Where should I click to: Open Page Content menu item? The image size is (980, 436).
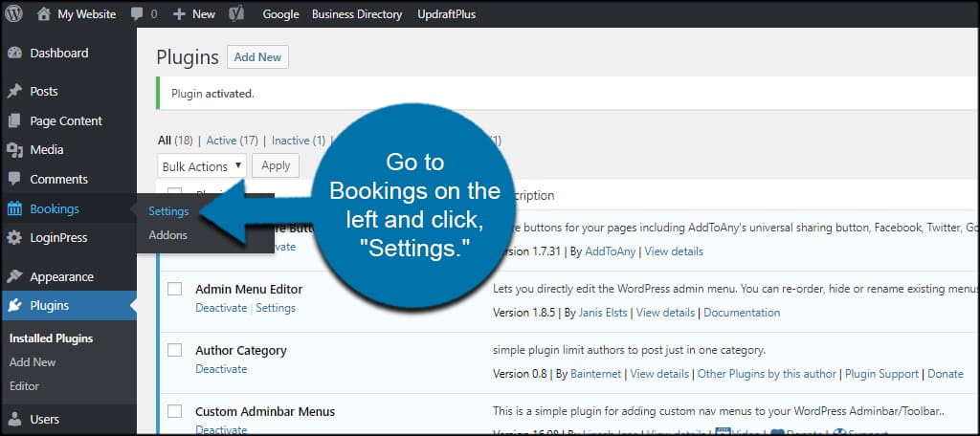68,120
